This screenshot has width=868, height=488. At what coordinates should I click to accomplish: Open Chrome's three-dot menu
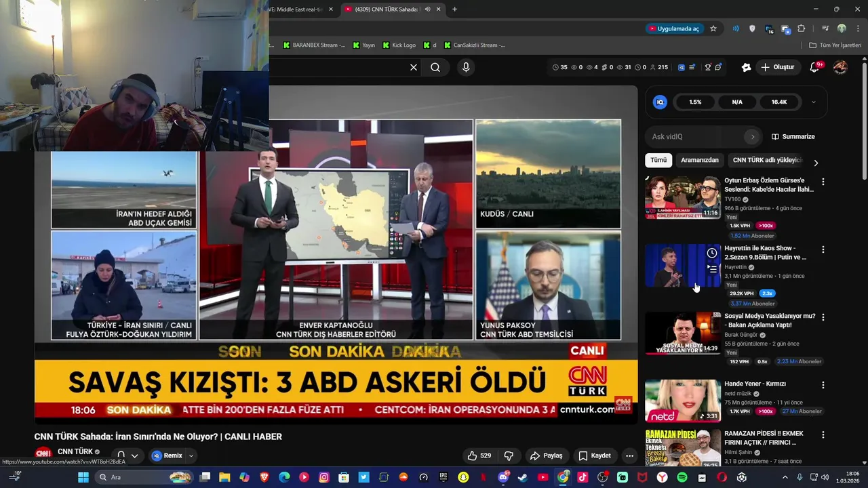tap(857, 28)
